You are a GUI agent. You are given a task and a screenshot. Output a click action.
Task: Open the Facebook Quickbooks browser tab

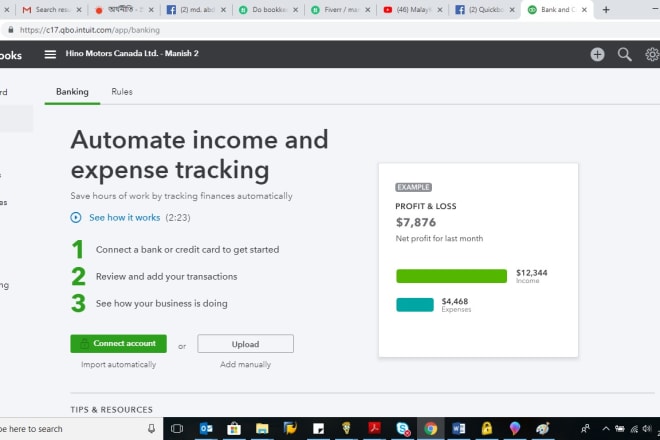tap(485, 9)
